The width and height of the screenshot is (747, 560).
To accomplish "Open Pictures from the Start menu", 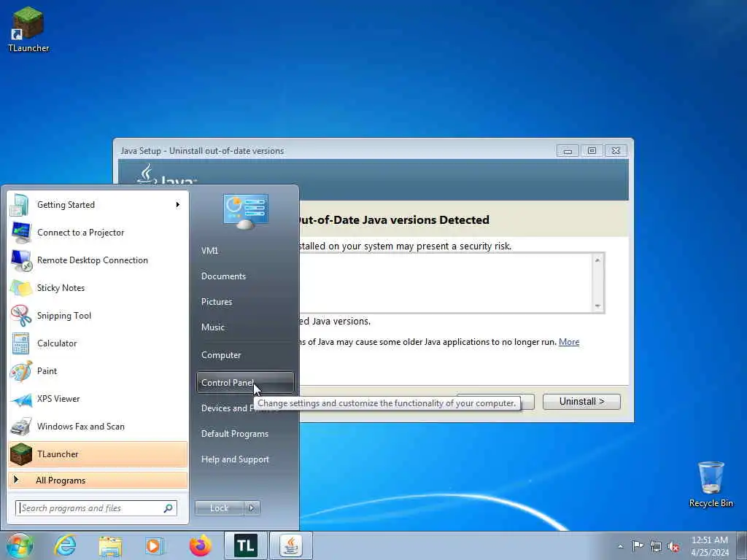I will pos(217,302).
